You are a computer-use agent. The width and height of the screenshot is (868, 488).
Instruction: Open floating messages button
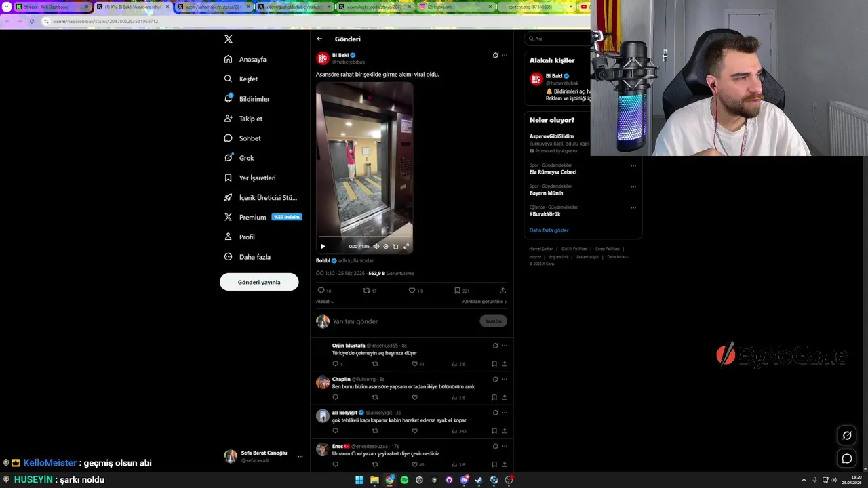coord(847,459)
